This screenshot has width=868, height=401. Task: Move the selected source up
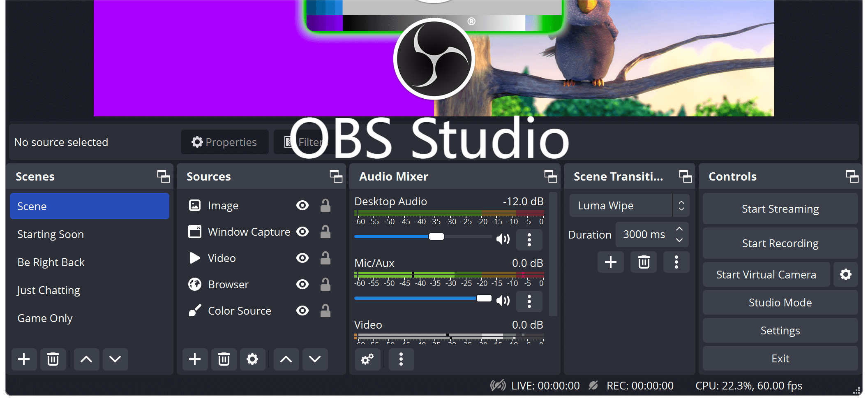(286, 359)
